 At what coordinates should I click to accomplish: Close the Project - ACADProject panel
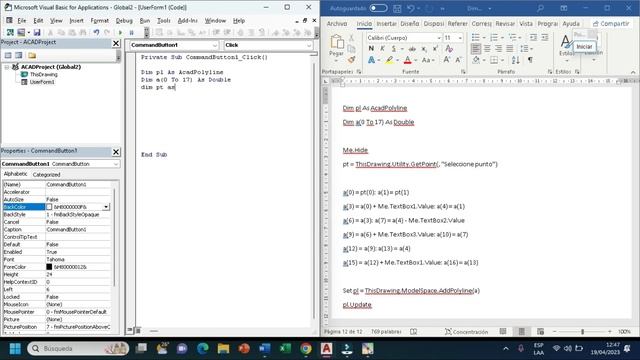(116, 43)
